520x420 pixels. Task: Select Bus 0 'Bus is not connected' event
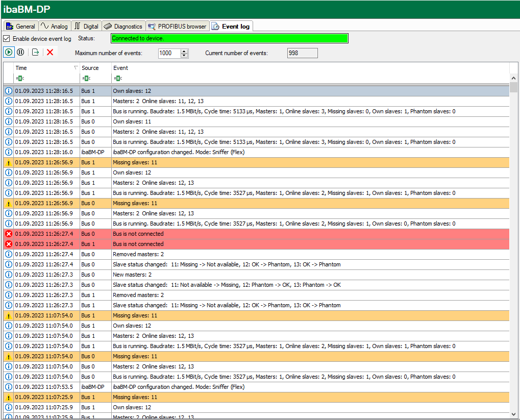click(256, 234)
